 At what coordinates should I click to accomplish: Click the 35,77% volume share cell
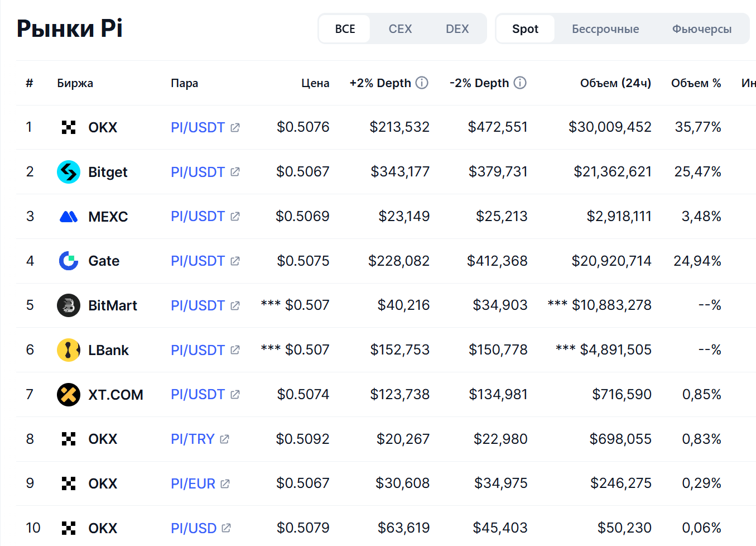click(697, 127)
